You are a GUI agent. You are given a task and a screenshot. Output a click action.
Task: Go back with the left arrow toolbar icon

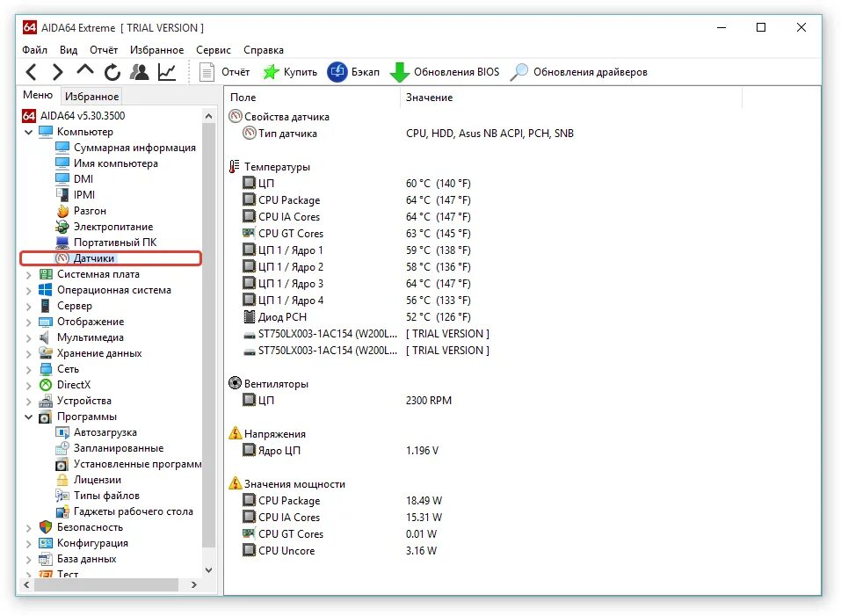point(32,72)
